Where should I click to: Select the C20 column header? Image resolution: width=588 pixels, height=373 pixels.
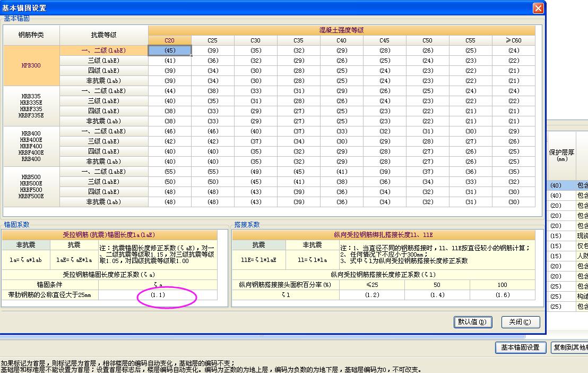169,40
